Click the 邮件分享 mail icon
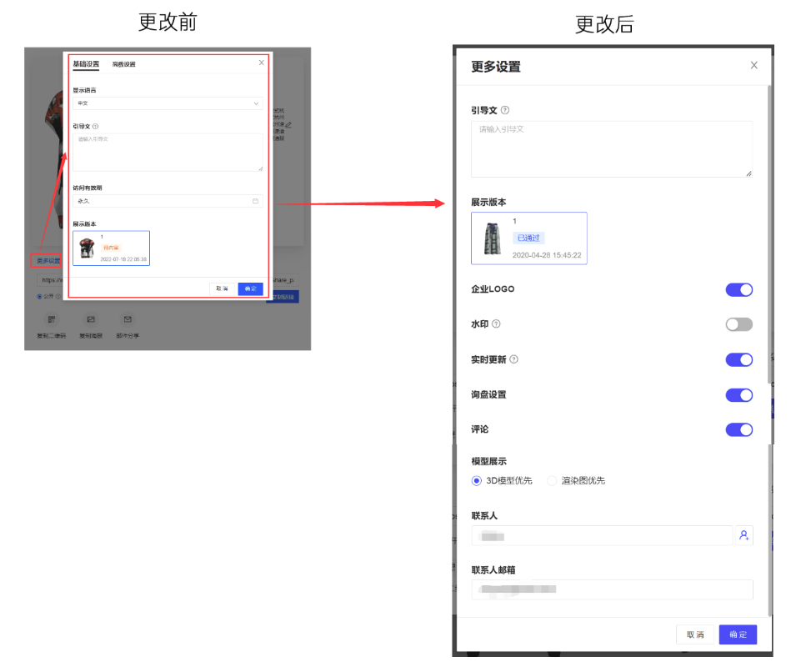Screen dimensions: 796x672 [128, 319]
